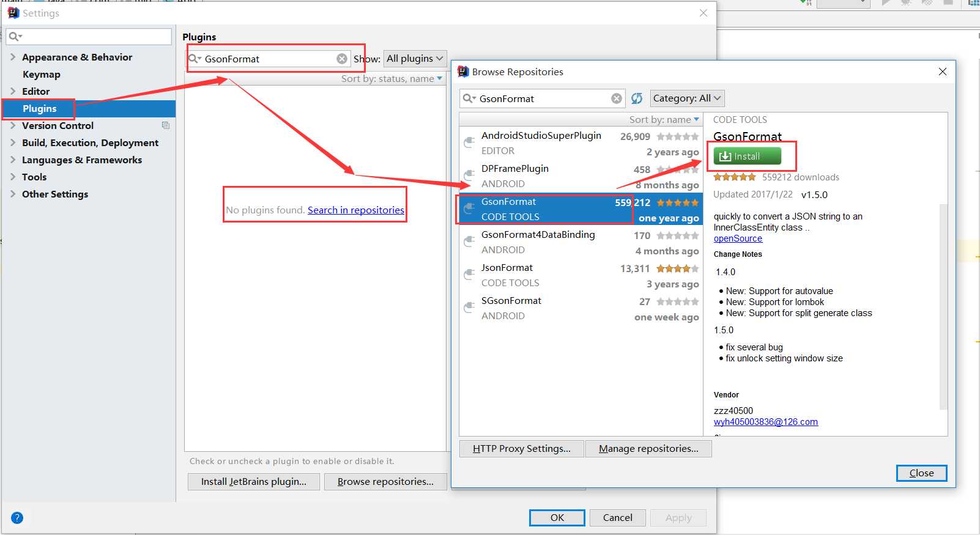The width and height of the screenshot is (980, 535).
Task: Click the search magnifier icon in Browse Repositories field
Action: pyautogui.click(x=469, y=98)
